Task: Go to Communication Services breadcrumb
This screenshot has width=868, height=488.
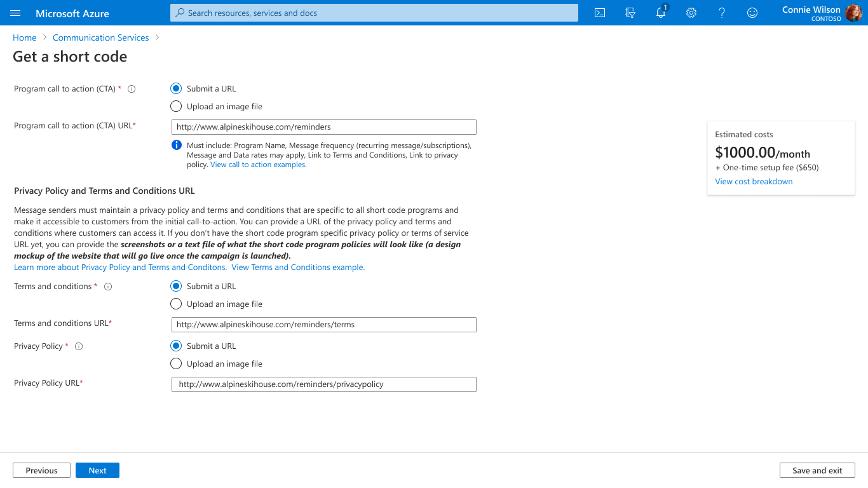Action: 100,37
